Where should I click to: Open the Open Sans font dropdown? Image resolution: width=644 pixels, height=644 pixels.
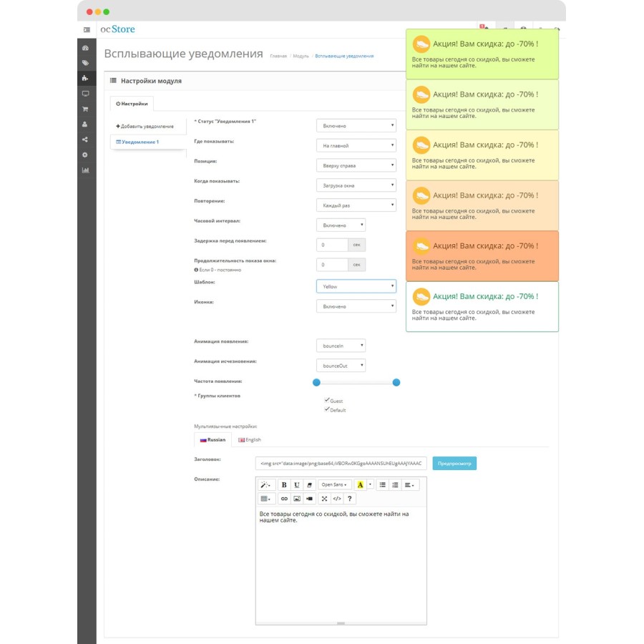coord(334,485)
